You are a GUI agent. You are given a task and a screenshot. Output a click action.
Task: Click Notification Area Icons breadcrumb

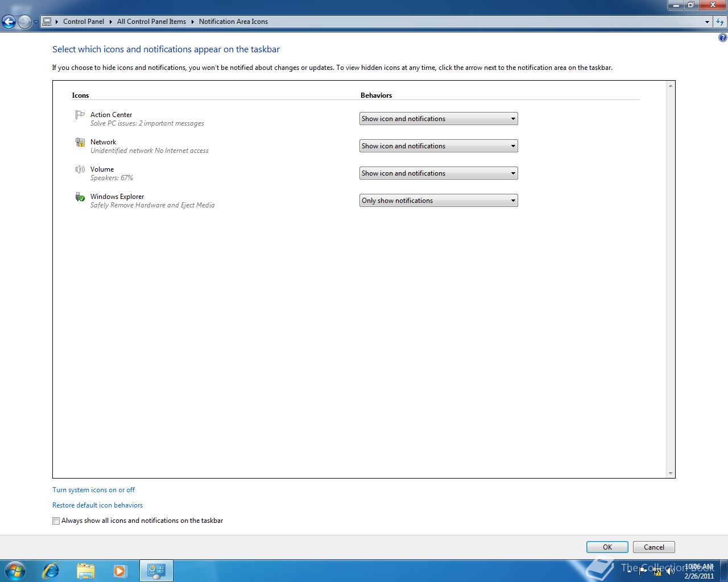(233, 22)
